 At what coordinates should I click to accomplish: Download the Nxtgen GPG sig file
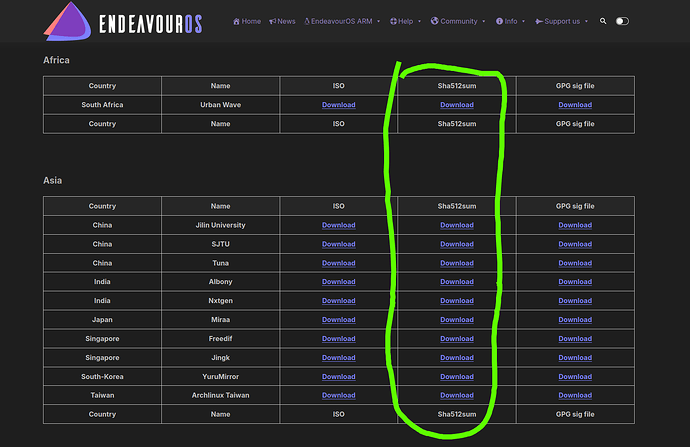575,300
